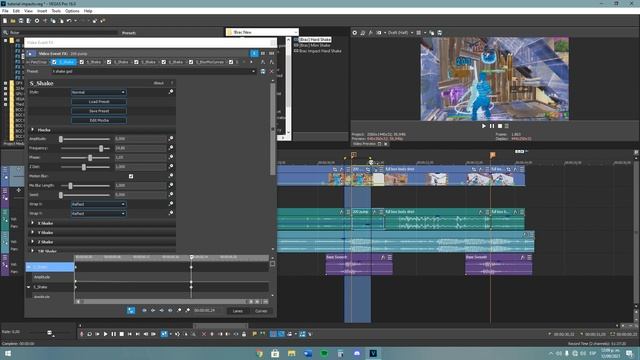Click the Undo arrow in main toolbar
This screenshot has width=640, height=360.
coord(69,21)
